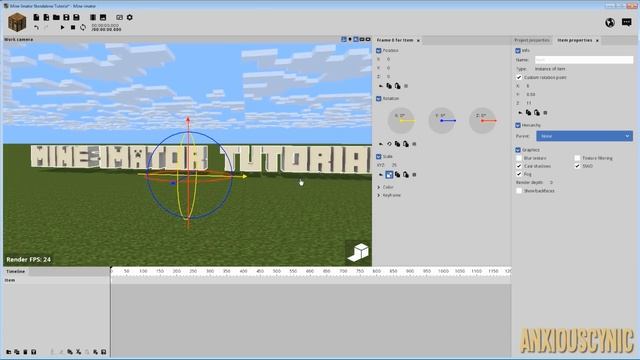Screen dimensions: 640x360
Task: Click the Z rotation dial with the red hand
Action: click(x=482, y=121)
